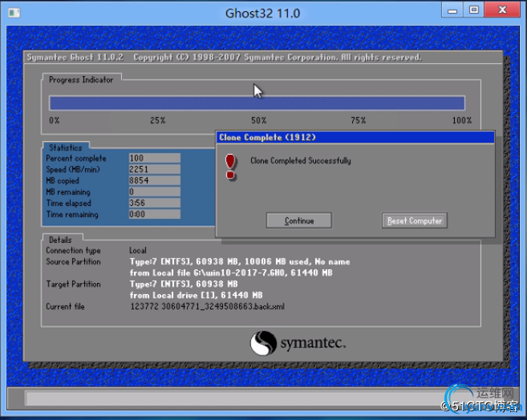Click the Time elapsed value 3:56
527x420 pixels.
(155, 203)
